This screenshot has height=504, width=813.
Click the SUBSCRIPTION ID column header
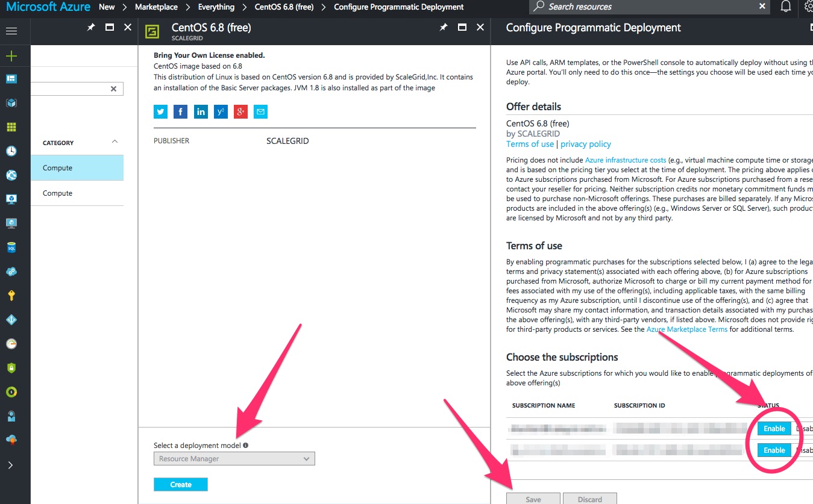pos(639,406)
